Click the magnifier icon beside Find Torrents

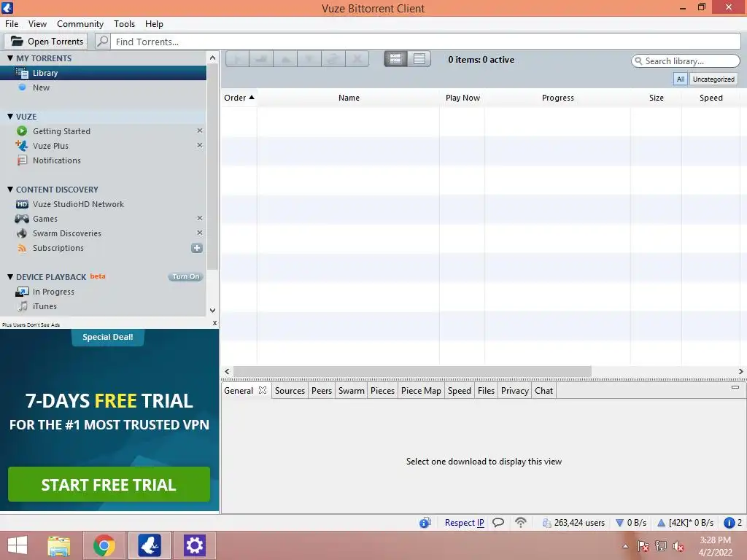tap(102, 42)
